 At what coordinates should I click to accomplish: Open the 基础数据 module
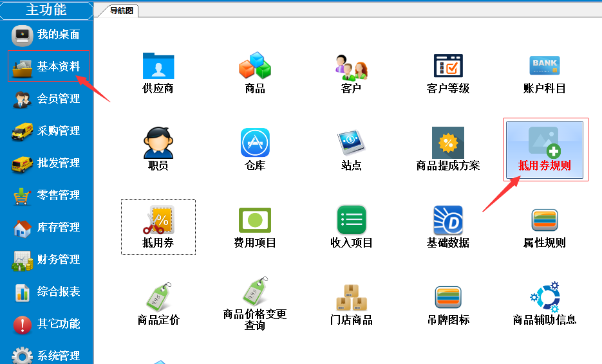[x=448, y=228]
